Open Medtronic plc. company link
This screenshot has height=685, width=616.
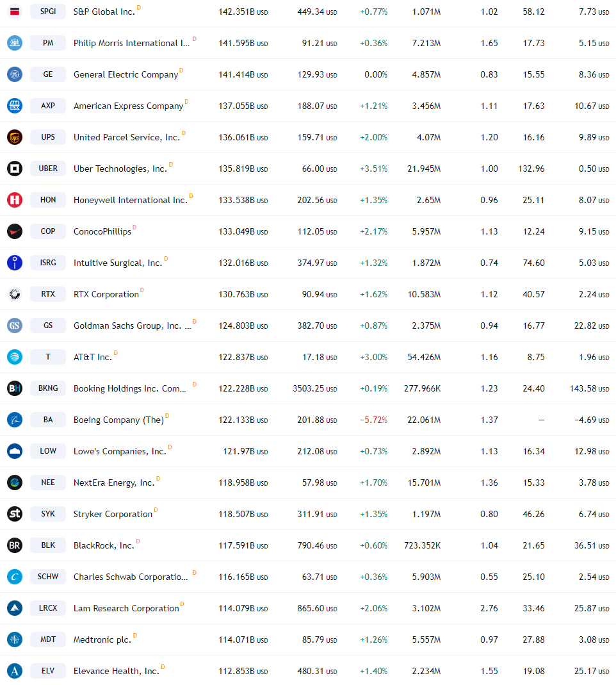coord(102,640)
